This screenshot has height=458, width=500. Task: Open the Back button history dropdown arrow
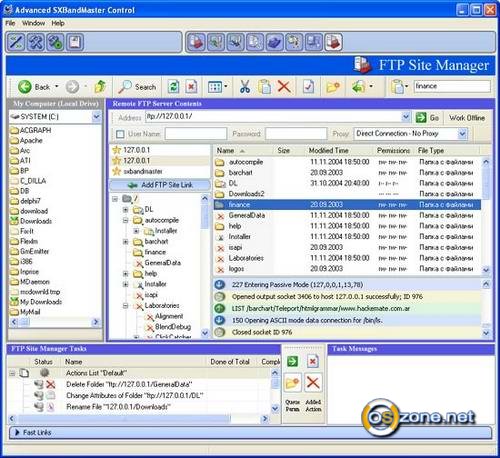tap(57, 87)
